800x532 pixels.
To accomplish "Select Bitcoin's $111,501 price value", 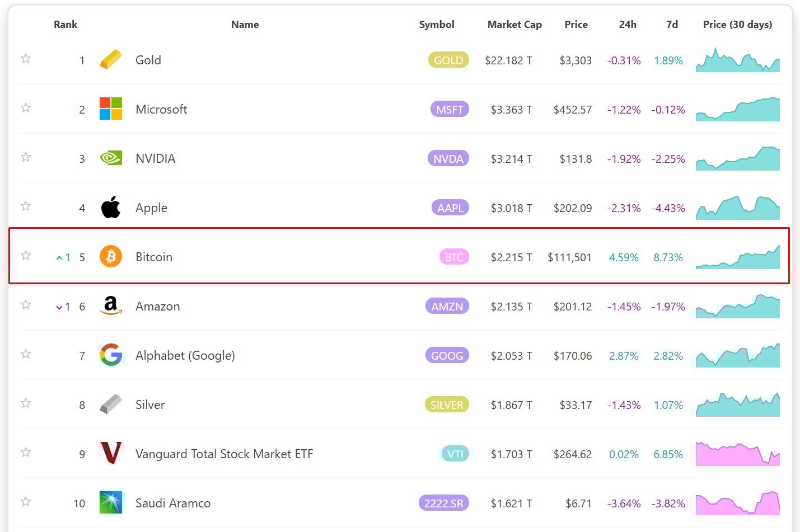I will coord(569,257).
